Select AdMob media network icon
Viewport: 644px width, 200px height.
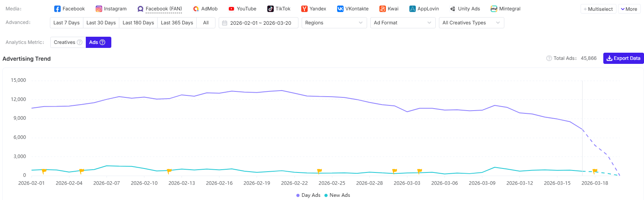click(196, 9)
